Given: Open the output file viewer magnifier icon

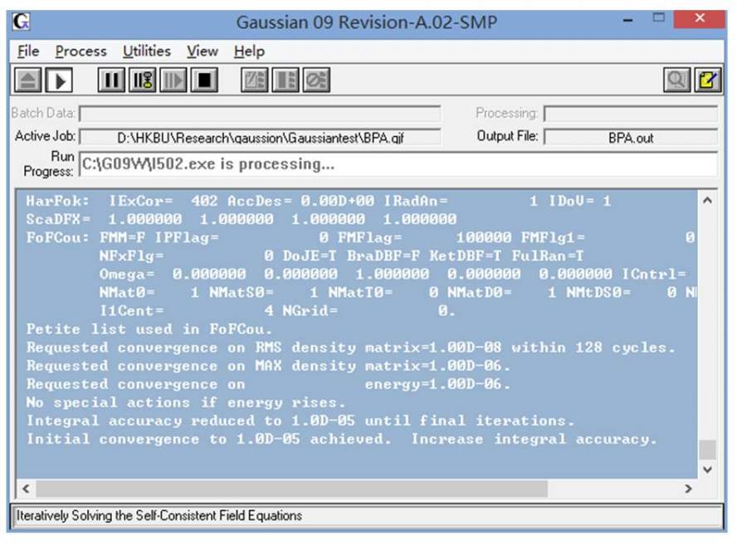Looking at the screenshot, I should [677, 80].
